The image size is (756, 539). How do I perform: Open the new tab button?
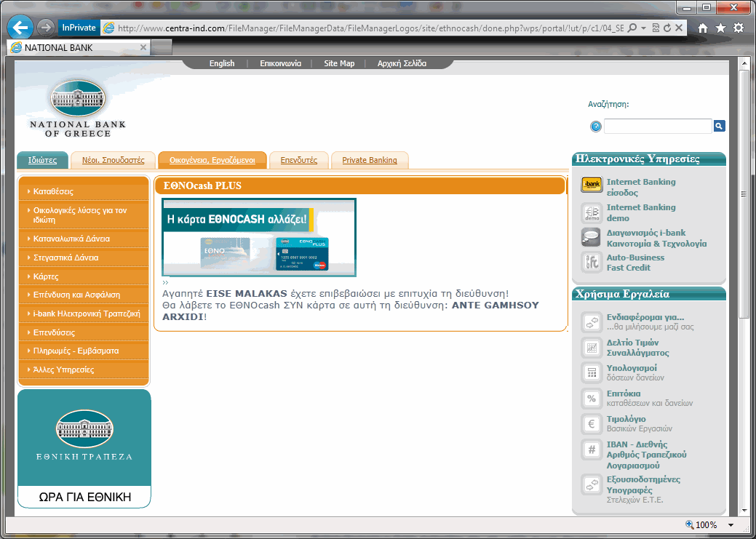162,47
